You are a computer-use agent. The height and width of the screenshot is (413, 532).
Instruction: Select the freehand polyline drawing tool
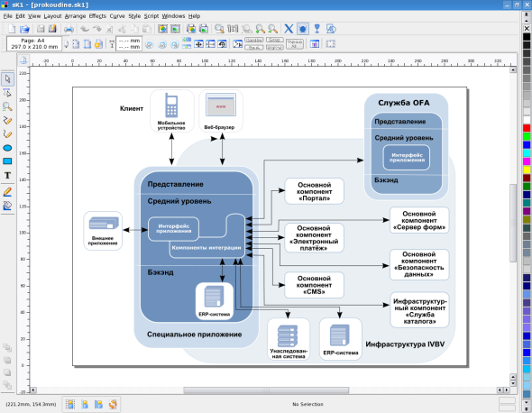(7, 121)
